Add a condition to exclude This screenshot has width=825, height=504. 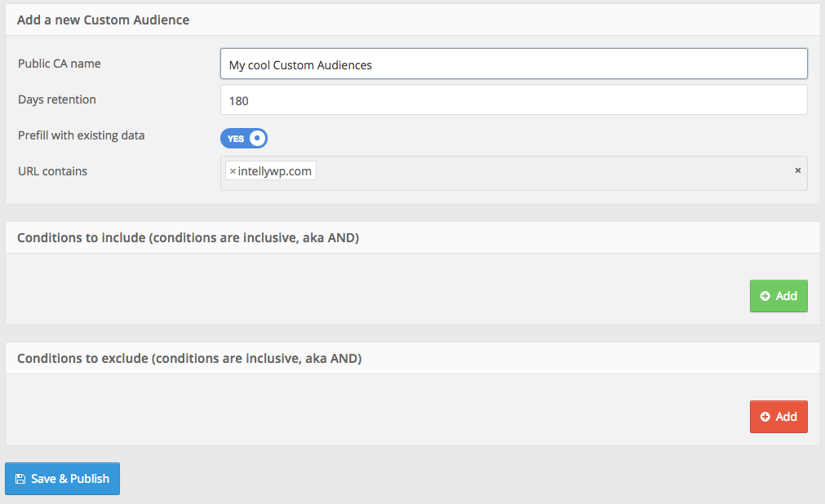click(x=778, y=417)
